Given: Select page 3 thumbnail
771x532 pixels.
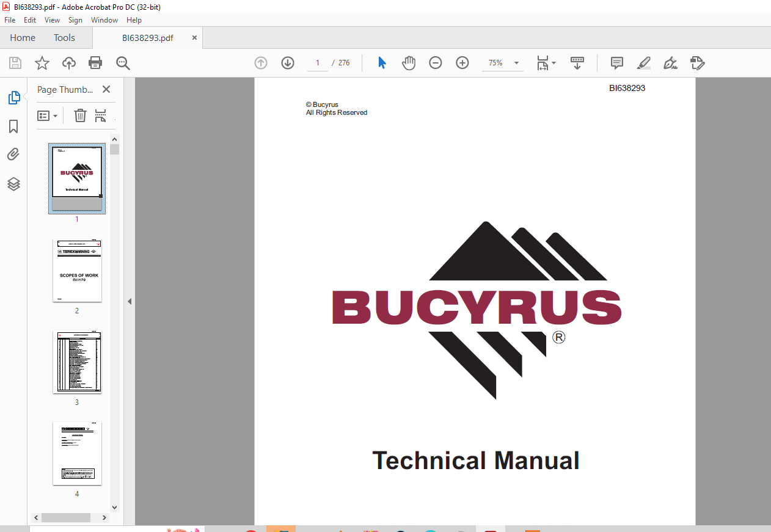Looking at the screenshot, I should point(77,362).
